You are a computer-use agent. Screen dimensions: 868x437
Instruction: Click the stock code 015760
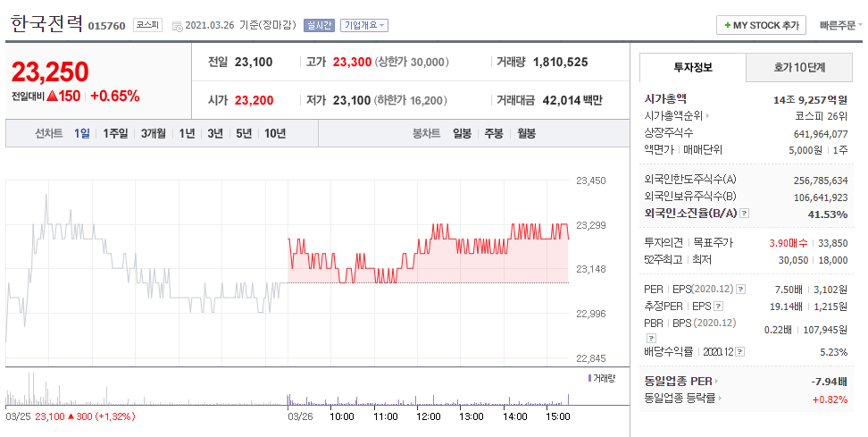point(107,26)
